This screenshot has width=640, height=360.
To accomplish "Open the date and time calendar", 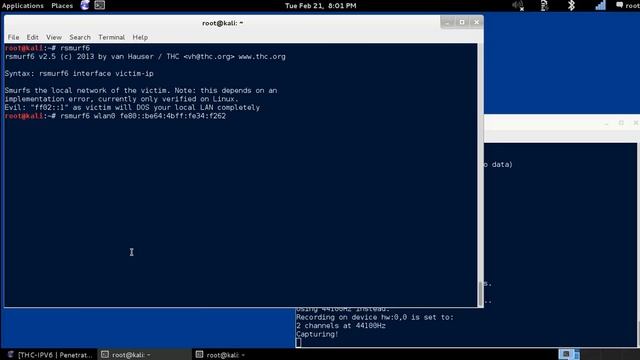I will pyautogui.click(x=320, y=6).
